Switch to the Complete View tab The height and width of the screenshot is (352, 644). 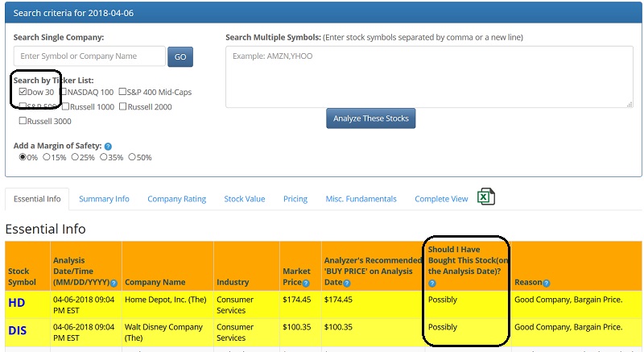click(x=441, y=199)
